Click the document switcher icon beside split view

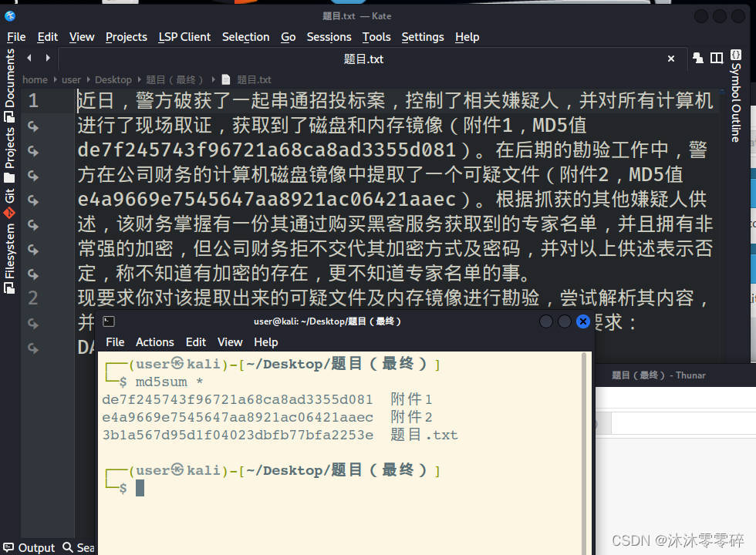tap(698, 58)
